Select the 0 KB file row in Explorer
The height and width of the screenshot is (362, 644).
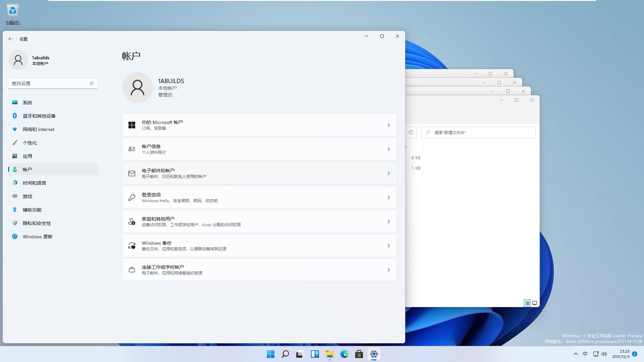click(416, 158)
